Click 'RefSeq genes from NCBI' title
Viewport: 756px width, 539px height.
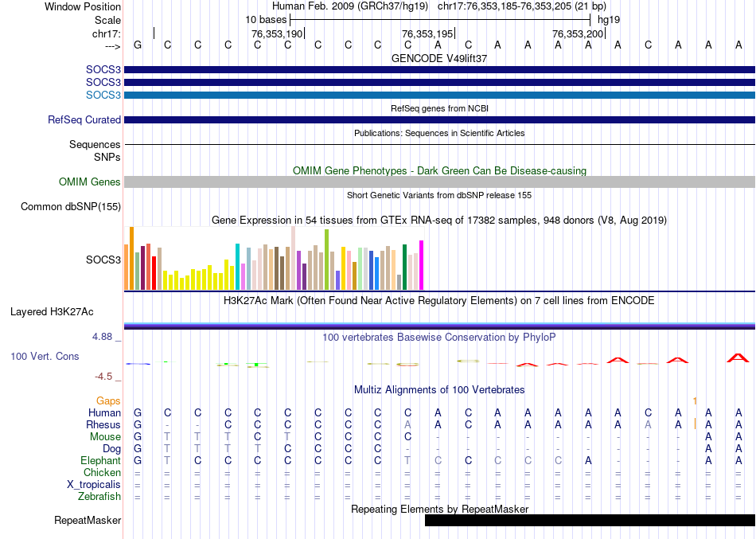click(x=439, y=108)
